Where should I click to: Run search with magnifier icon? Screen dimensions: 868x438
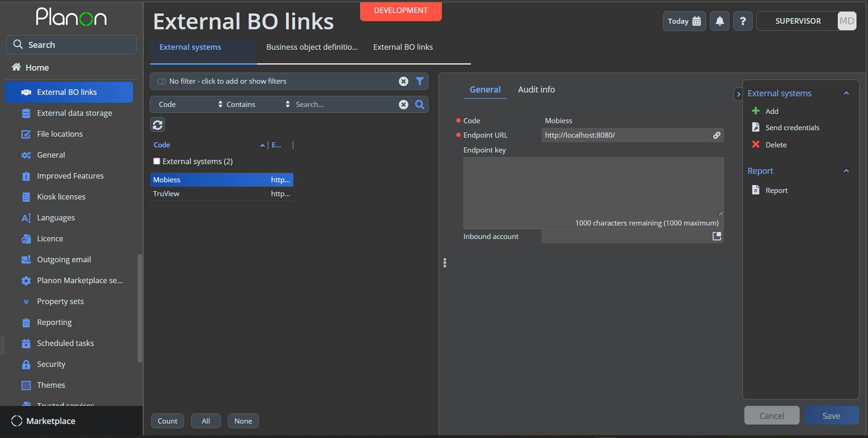coord(420,105)
